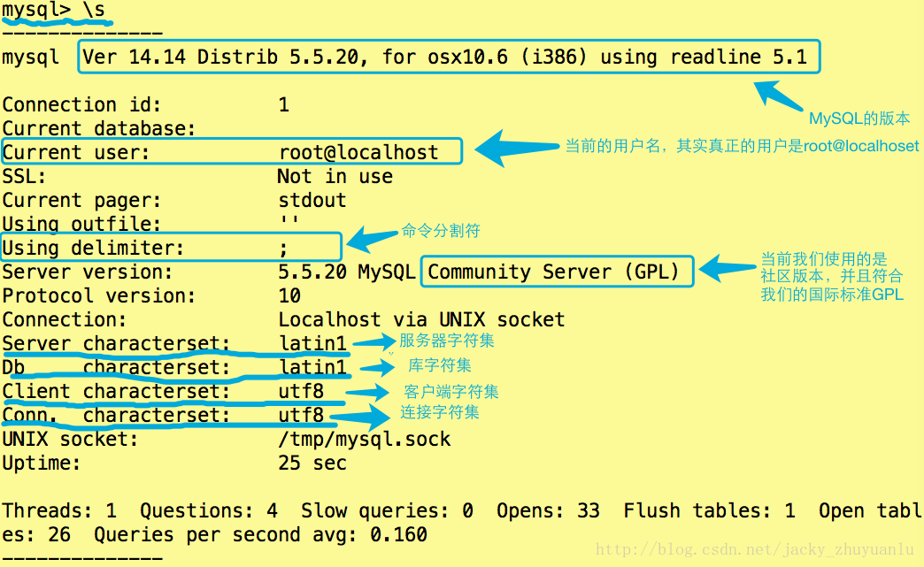Click the 命令分割符 annotation label
924x567 pixels.
point(440,231)
